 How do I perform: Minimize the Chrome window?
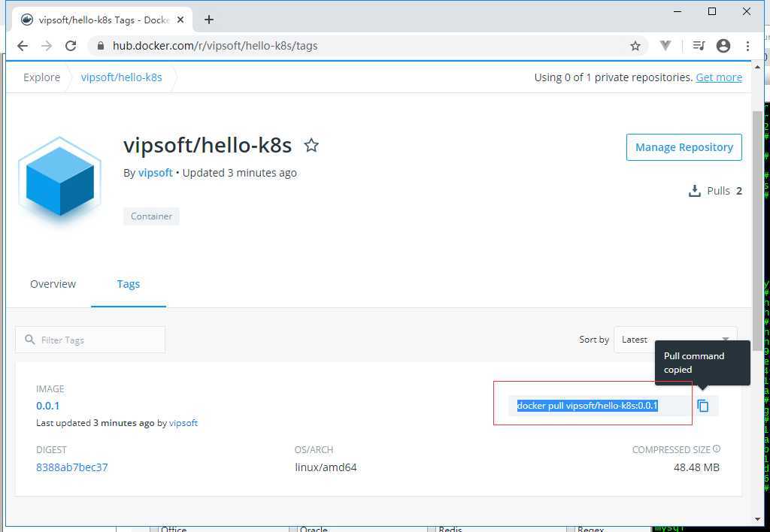pos(678,11)
